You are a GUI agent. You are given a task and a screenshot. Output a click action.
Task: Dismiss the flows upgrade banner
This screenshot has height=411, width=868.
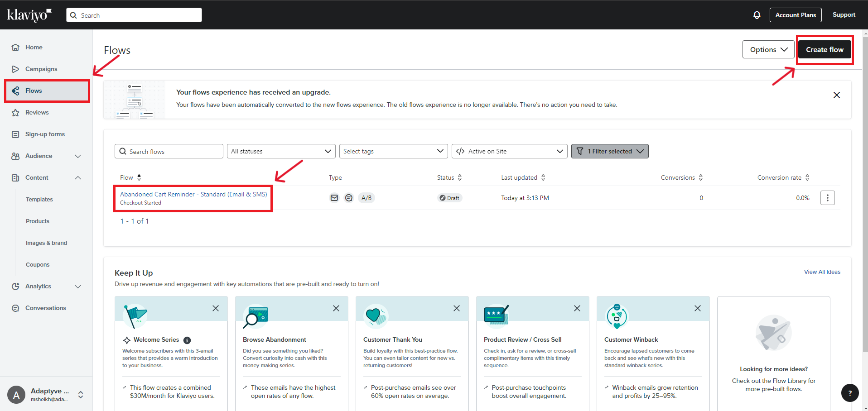coord(836,95)
